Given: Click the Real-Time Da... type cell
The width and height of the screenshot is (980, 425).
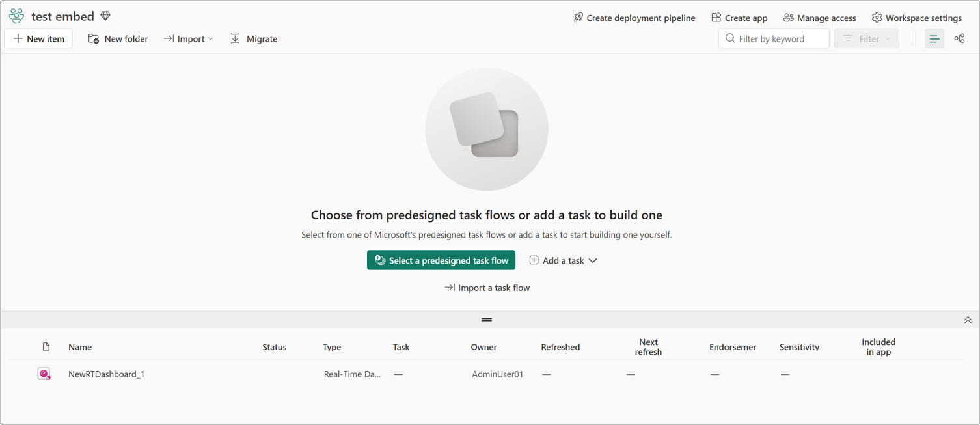Looking at the screenshot, I should pyautogui.click(x=353, y=374).
